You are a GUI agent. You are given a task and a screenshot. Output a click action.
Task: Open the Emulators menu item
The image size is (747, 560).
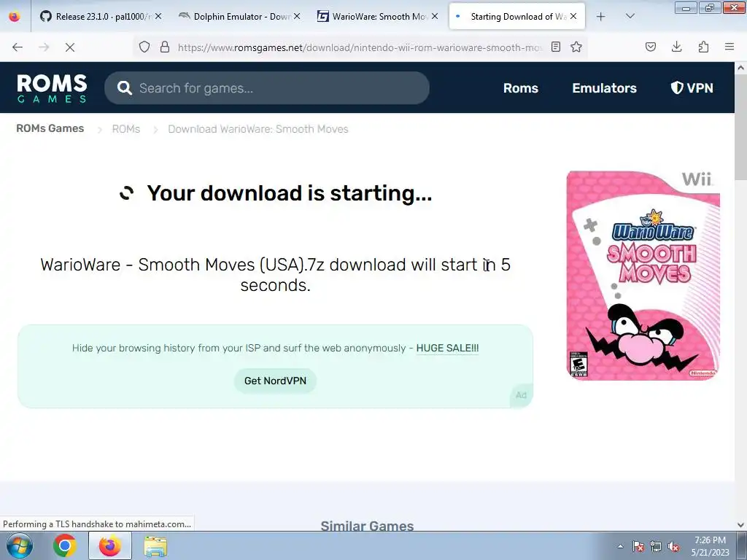pos(604,88)
